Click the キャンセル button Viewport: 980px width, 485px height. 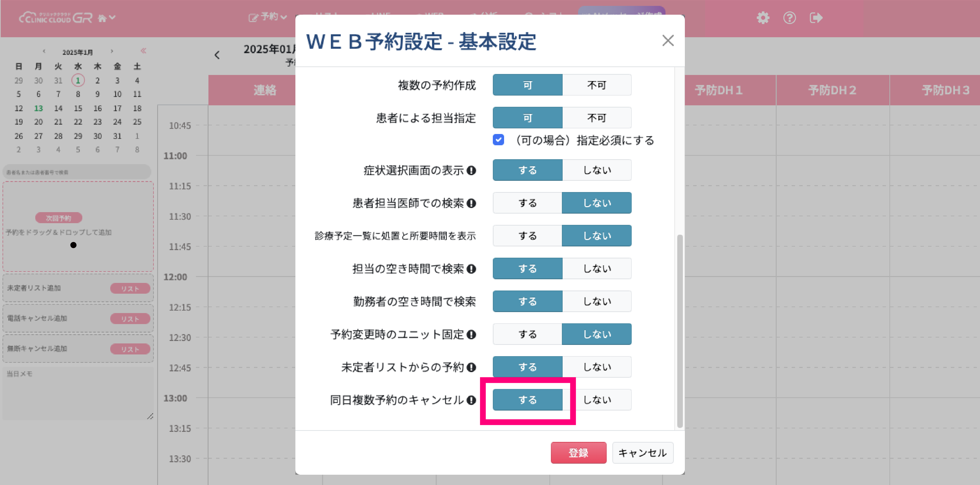(x=642, y=453)
